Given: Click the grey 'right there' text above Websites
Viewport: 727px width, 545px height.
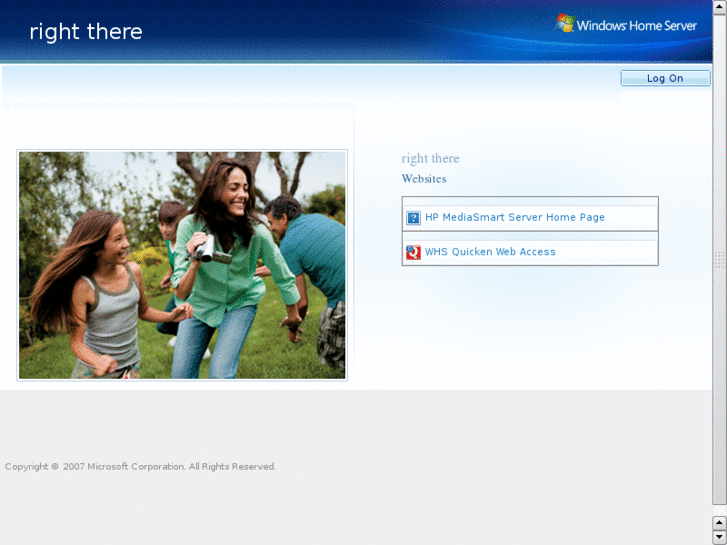Looking at the screenshot, I should point(430,159).
